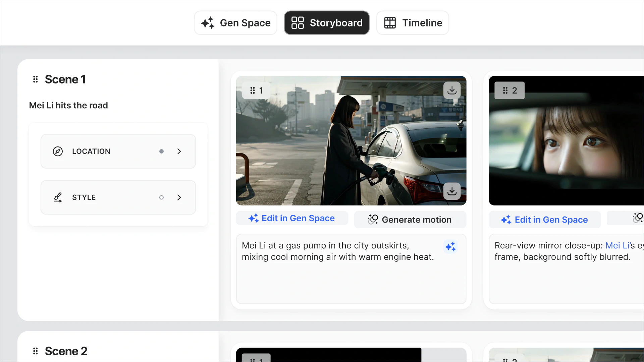Image resolution: width=644 pixels, height=362 pixels.
Task: Grab the Scene 1 drag handle
Action: pos(35,79)
